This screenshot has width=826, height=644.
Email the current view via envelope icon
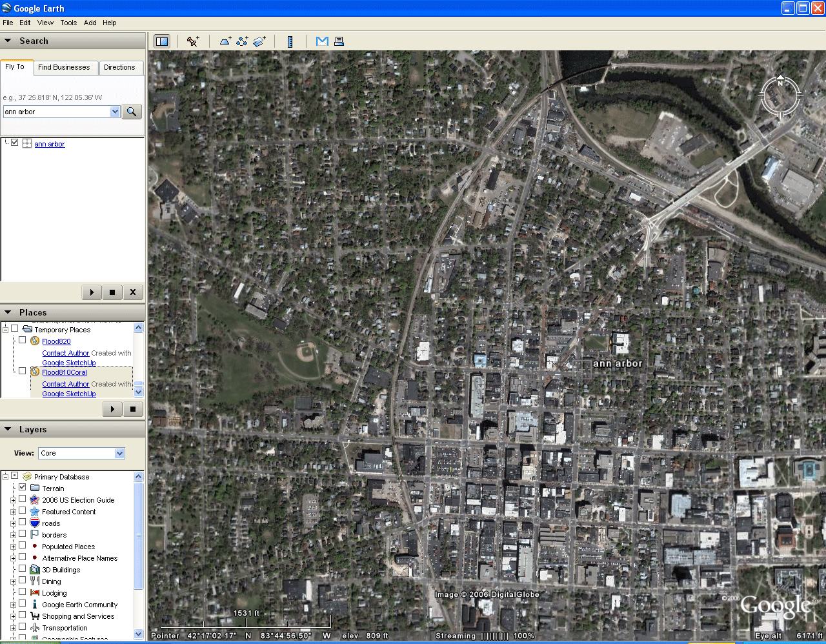322,41
